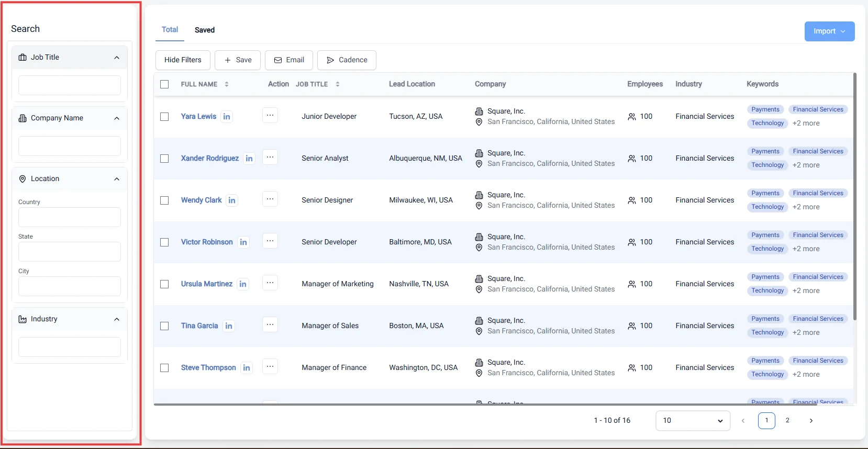Collapse the Location filter section

click(117, 179)
